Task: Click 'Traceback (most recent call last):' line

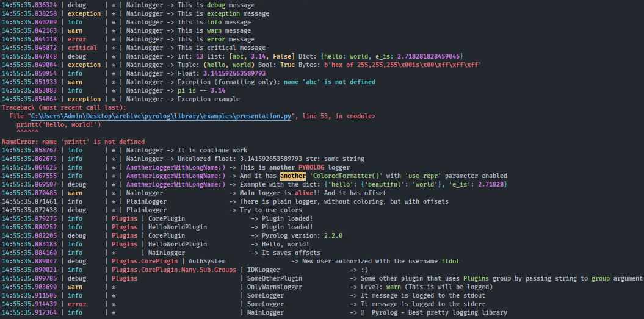Action: coord(64,107)
